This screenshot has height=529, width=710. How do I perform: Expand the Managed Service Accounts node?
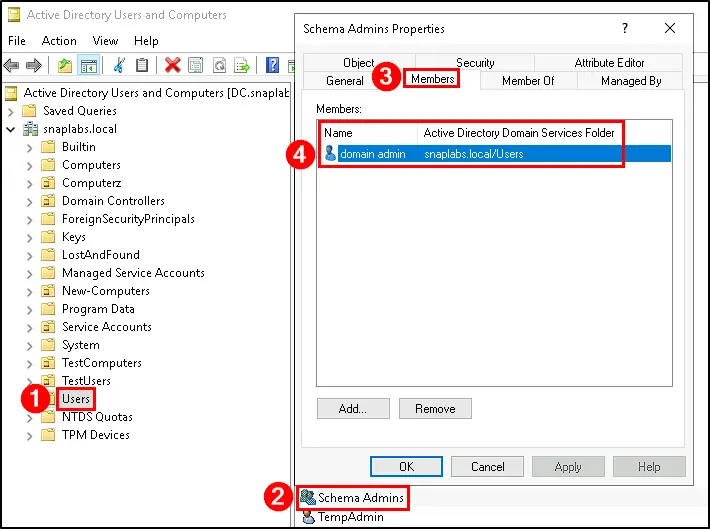tap(29, 274)
